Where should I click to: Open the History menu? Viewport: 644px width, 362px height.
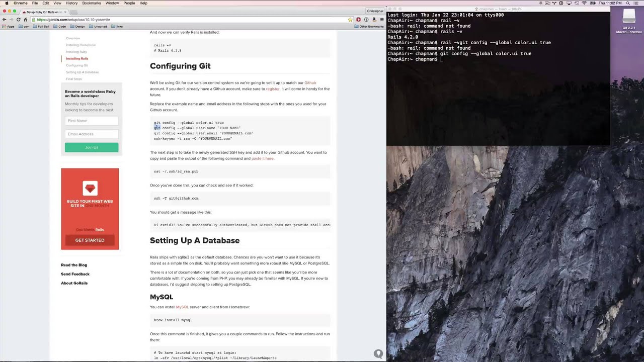pos(71,3)
